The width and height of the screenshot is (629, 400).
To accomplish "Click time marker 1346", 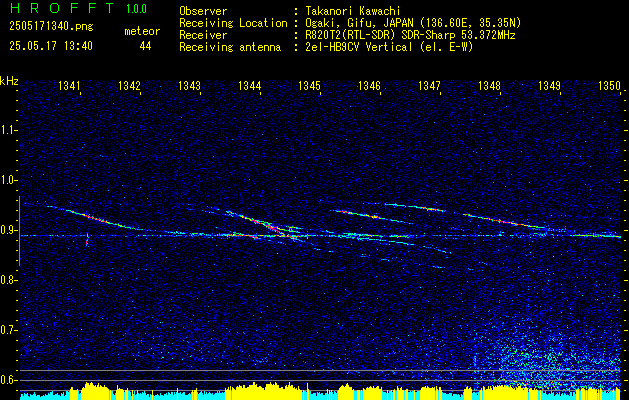I will [369, 85].
